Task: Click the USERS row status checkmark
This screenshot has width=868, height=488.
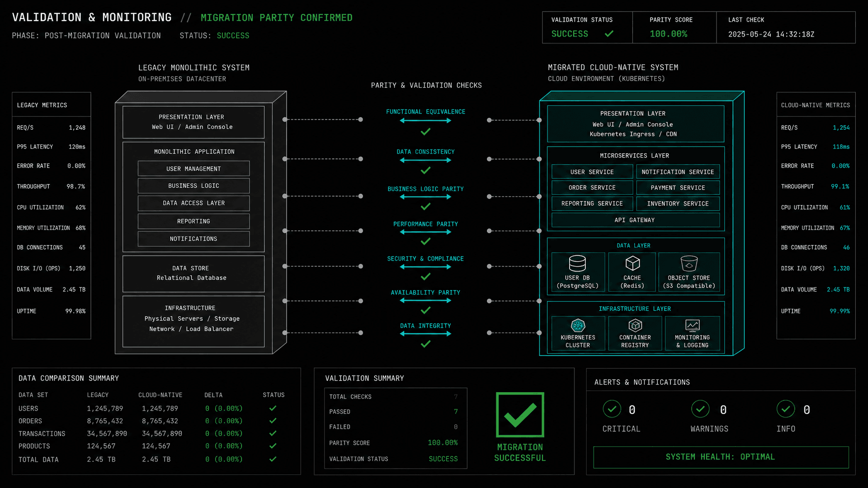Action: (273, 408)
